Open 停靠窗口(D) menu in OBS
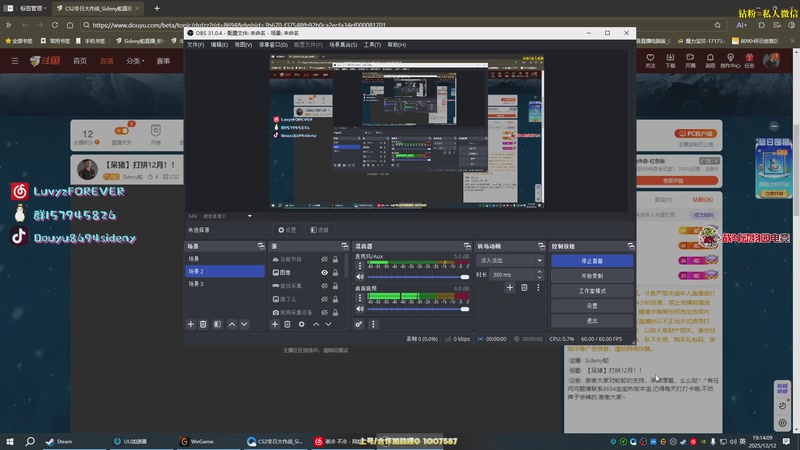 pyautogui.click(x=273, y=45)
